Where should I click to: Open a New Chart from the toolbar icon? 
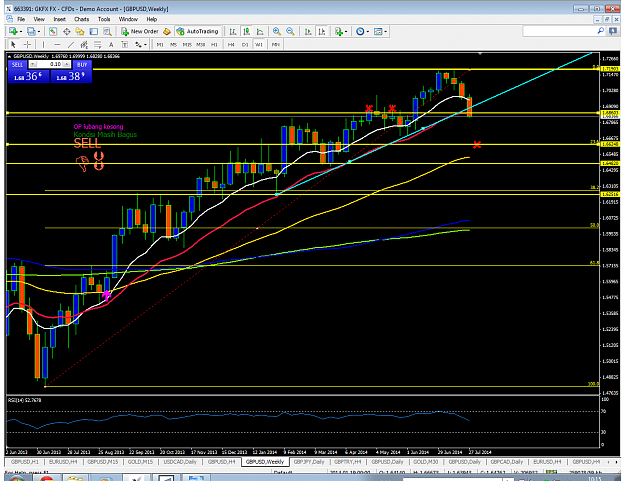pos(14,31)
